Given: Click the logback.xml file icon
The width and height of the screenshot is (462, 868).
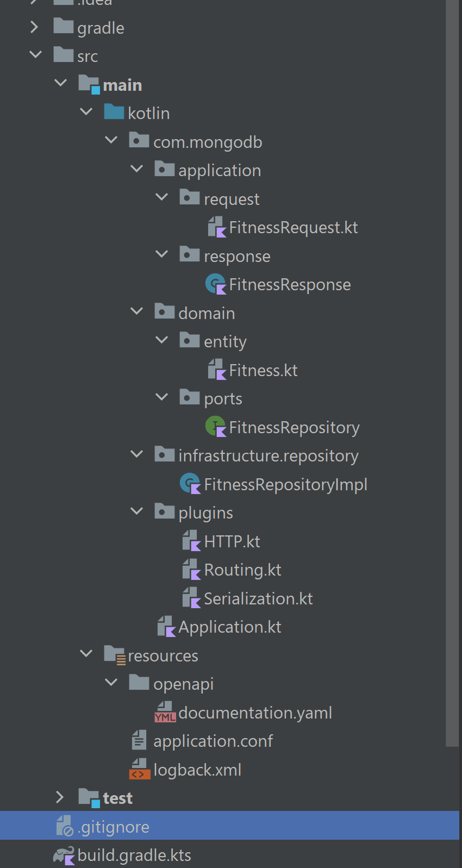Looking at the screenshot, I should [x=139, y=769].
